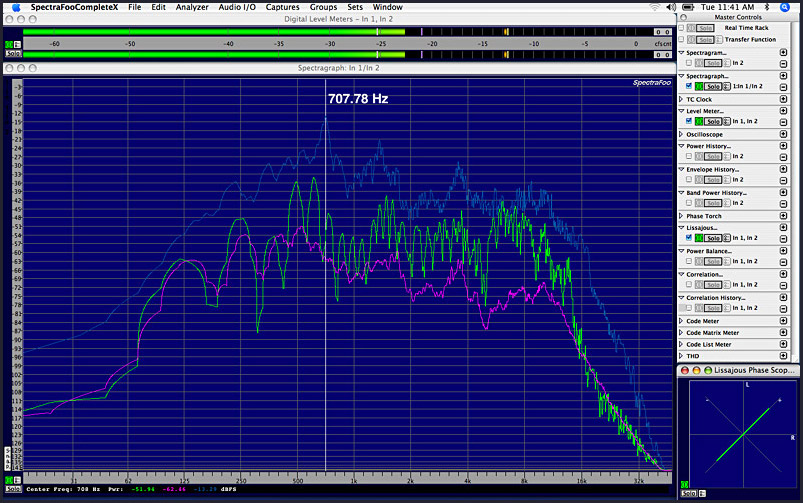Image resolution: width=803 pixels, height=503 pixels.
Task: Open the File menu
Action: 135,7
